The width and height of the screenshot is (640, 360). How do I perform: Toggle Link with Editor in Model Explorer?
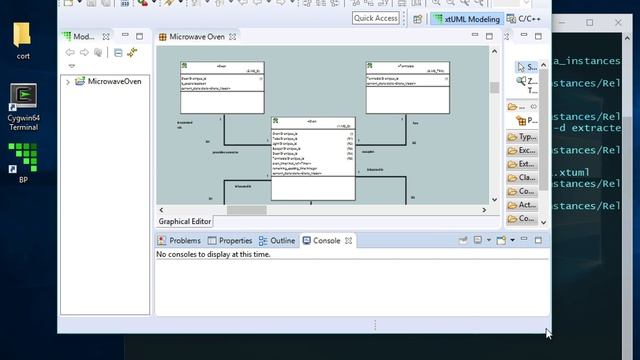[x=132, y=52]
